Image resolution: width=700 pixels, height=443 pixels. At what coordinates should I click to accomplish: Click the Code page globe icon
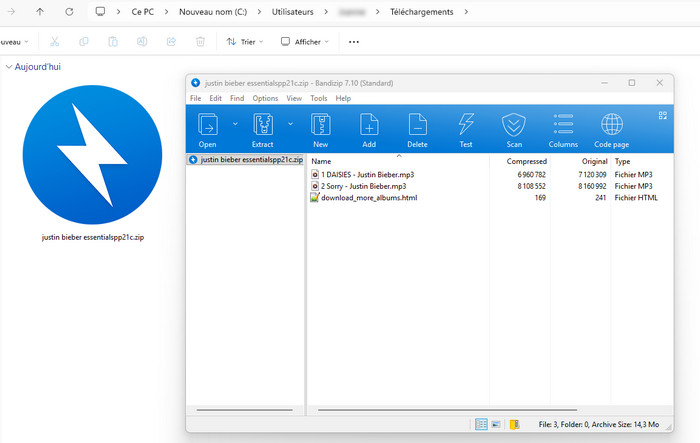point(612,124)
